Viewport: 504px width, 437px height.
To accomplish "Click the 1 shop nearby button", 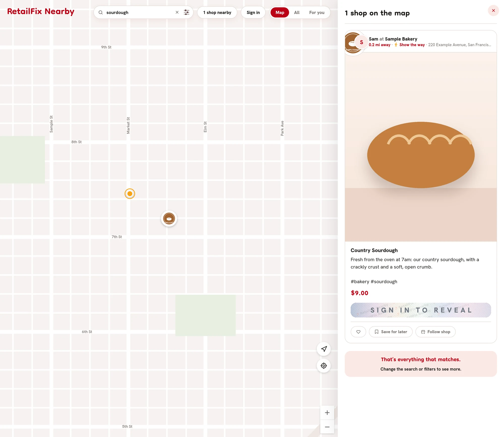I will (x=217, y=12).
